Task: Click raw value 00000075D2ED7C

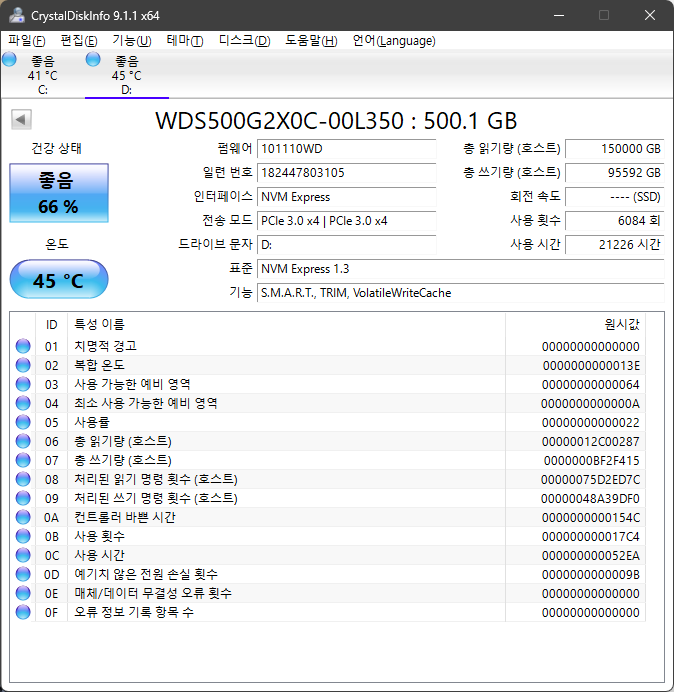Action: 591,479
